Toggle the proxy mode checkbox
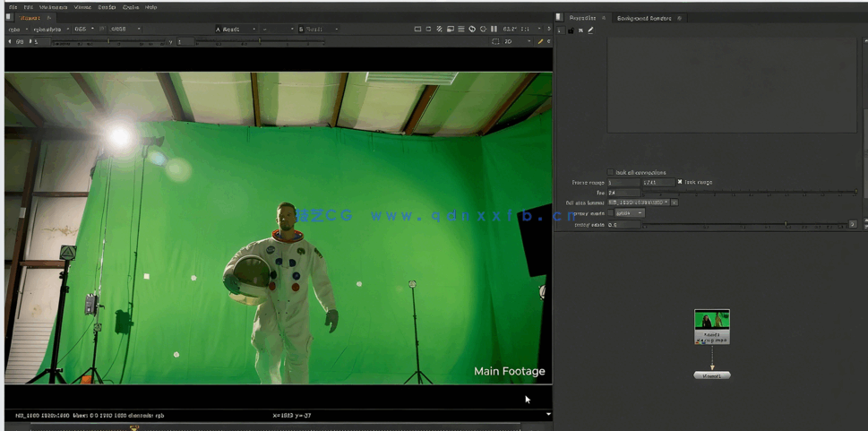868x431 pixels. tap(611, 213)
